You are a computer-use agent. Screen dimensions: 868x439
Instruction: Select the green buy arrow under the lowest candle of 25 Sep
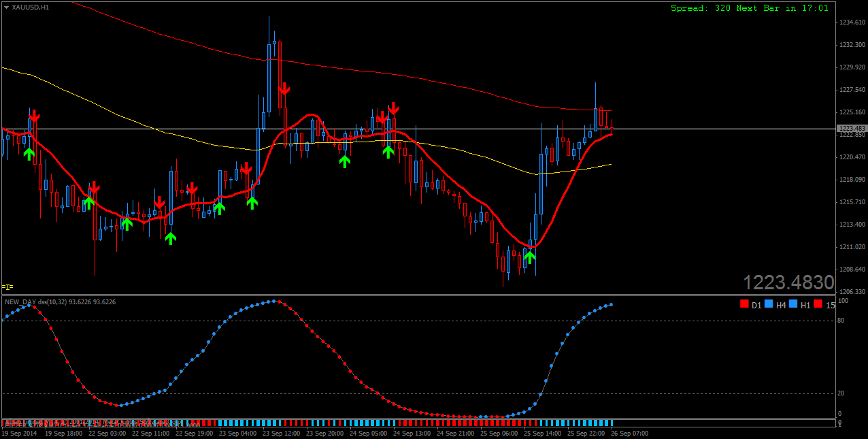point(530,257)
